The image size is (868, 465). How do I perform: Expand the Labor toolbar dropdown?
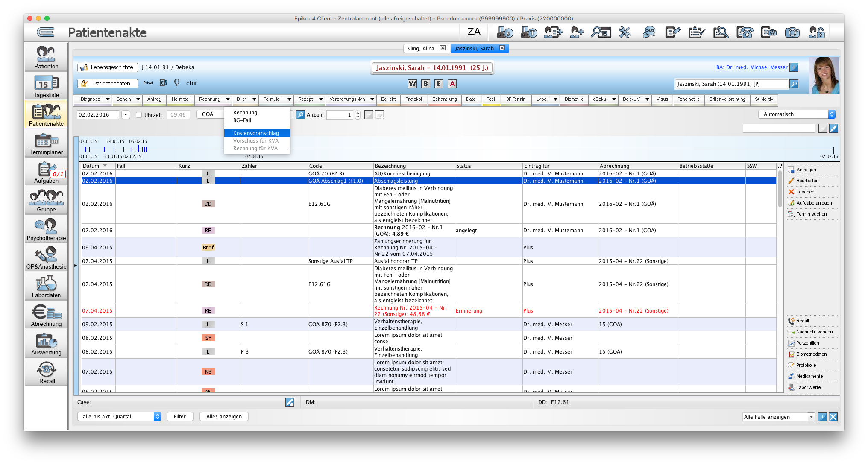point(555,99)
